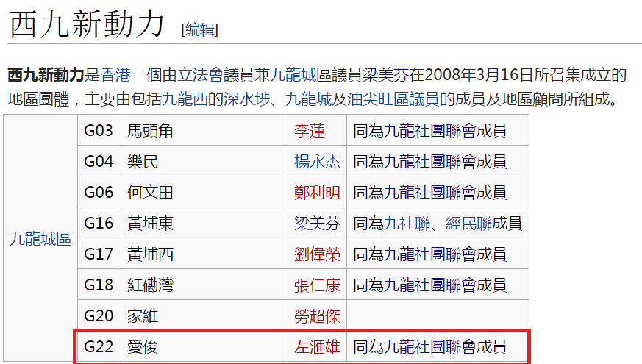Open 九龍社團聯會 link in the G18 row

point(430,285)
